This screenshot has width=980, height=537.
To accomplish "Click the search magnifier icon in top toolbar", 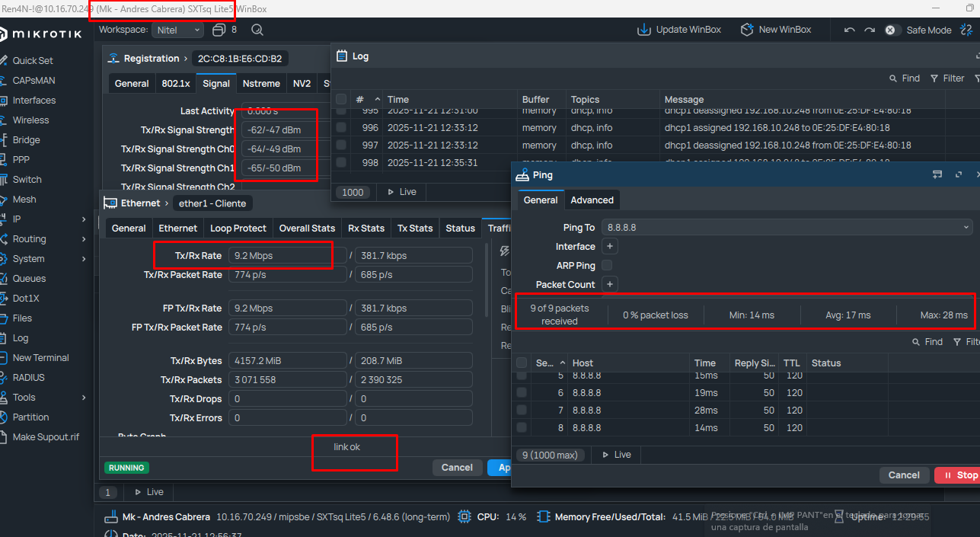I will [257, 30].
